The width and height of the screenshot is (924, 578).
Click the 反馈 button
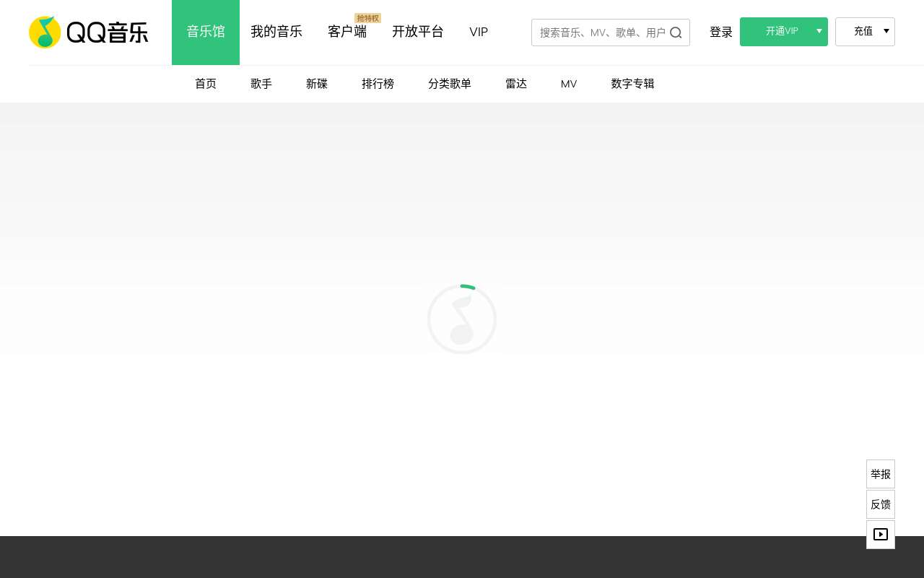click(881, 504)
